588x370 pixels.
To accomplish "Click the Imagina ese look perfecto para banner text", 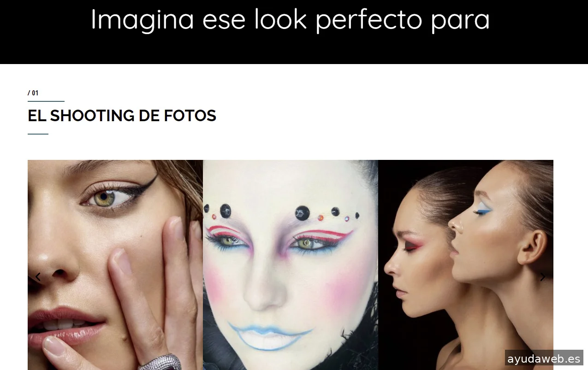I will coord(290,19).
